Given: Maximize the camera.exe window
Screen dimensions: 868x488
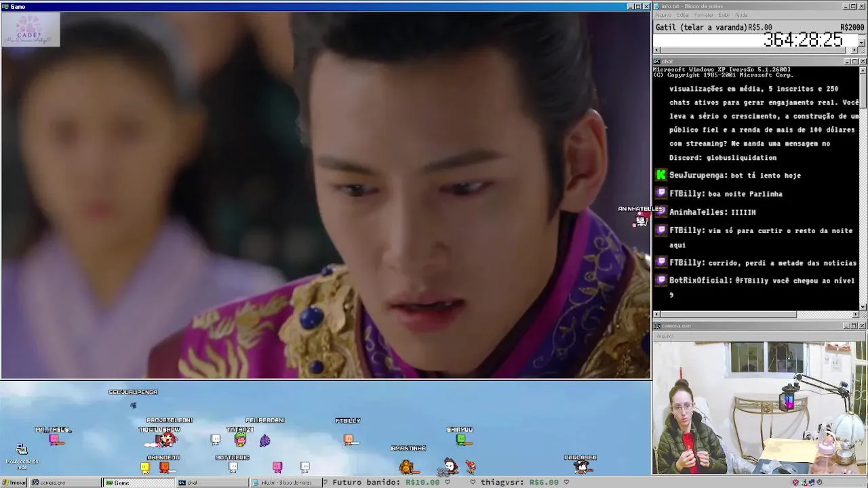Looking at the screenshot, I should point(854,326).
